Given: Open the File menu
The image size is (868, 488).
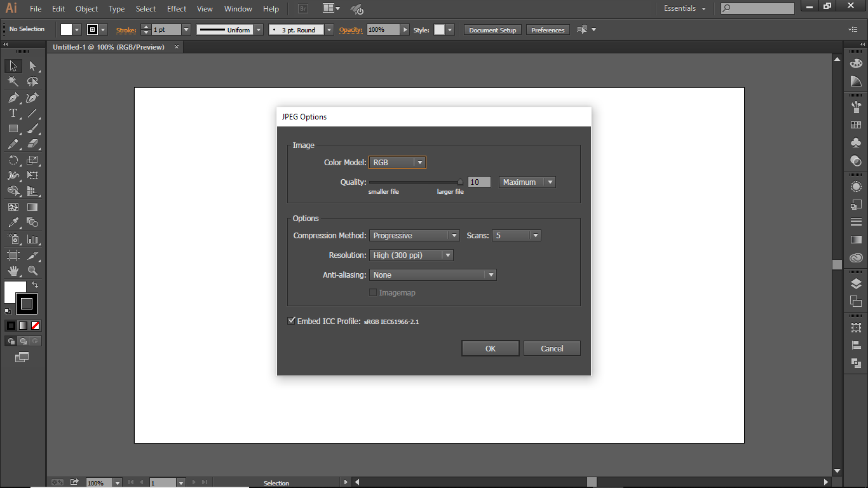Looking at the screenshot, I should [35, 9].
